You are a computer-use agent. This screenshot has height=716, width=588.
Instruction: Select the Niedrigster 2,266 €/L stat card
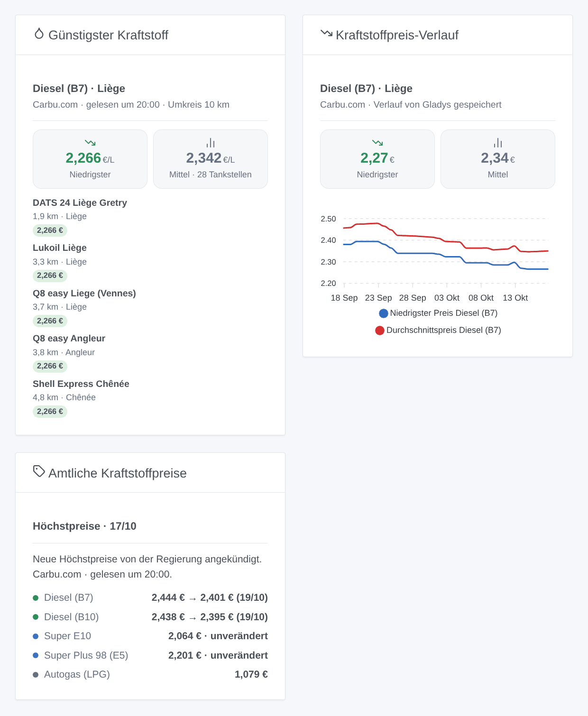[x=90, y=159]
